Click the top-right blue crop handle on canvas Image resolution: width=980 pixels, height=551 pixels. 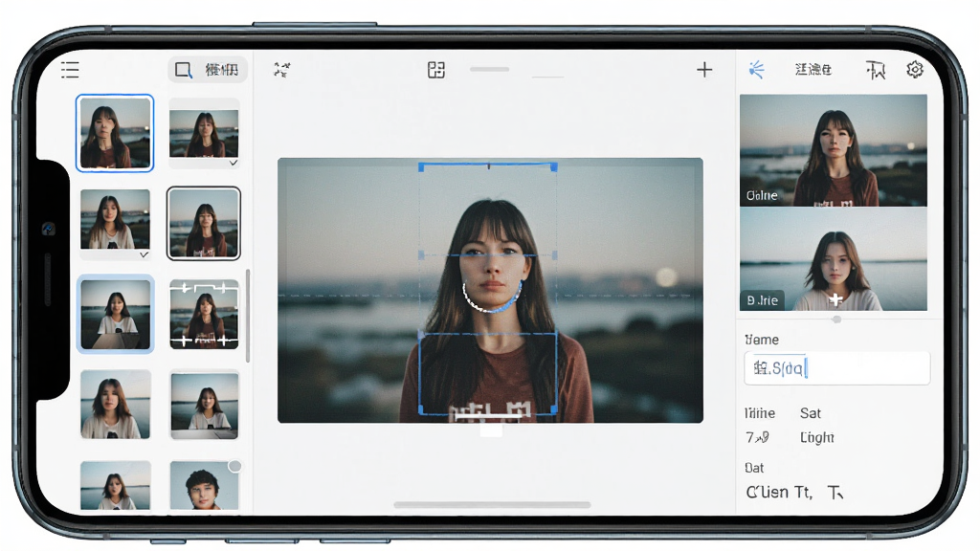(x=554, y=166)
